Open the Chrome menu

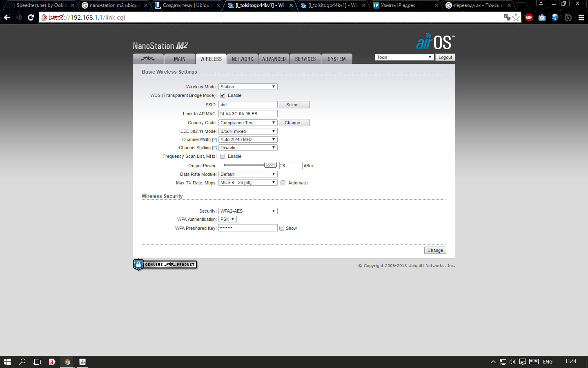(x=581, y=18)
